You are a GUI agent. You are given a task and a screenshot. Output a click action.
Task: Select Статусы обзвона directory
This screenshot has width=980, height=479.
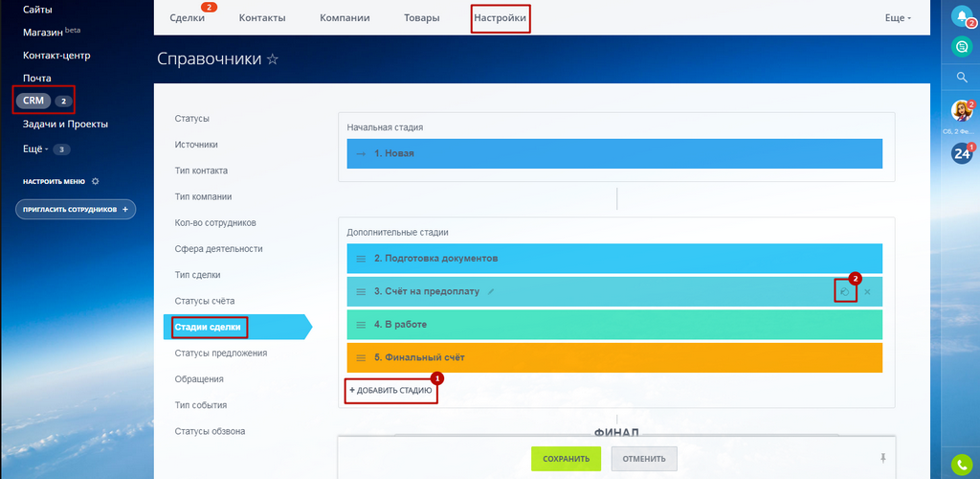click(x=210, y=431)
